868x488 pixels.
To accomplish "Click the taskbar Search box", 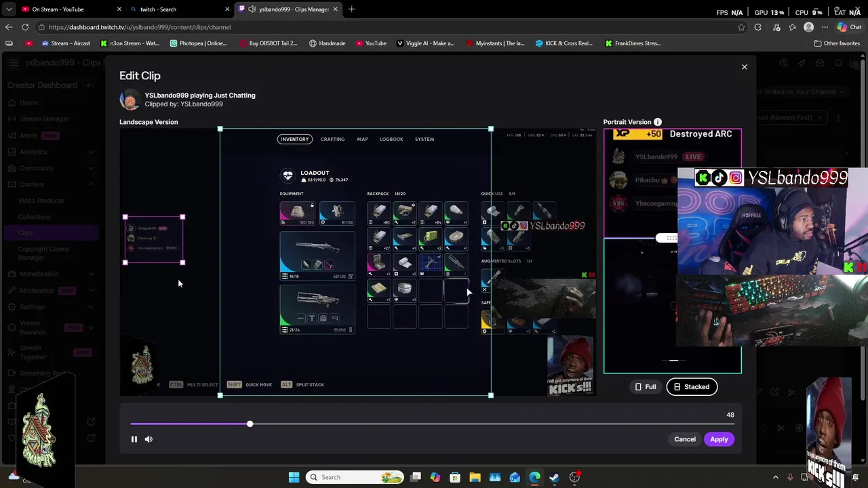I will tap(355, 477).
